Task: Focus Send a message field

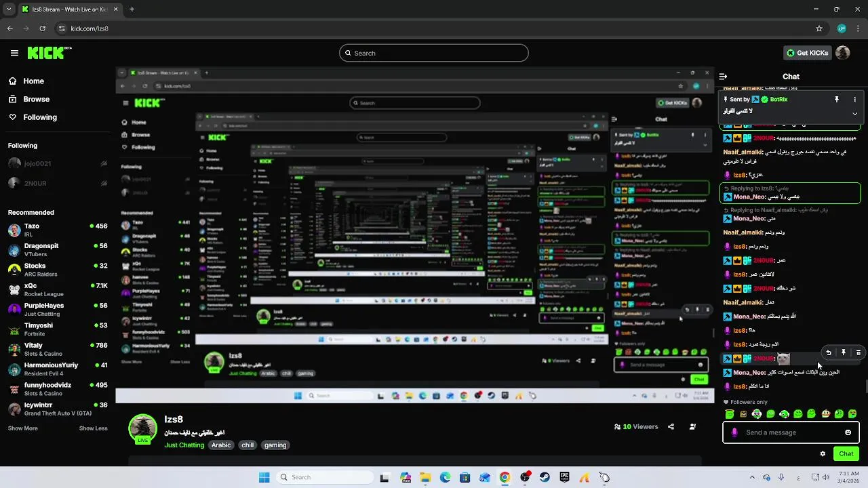Action: [x=790, y=432]
